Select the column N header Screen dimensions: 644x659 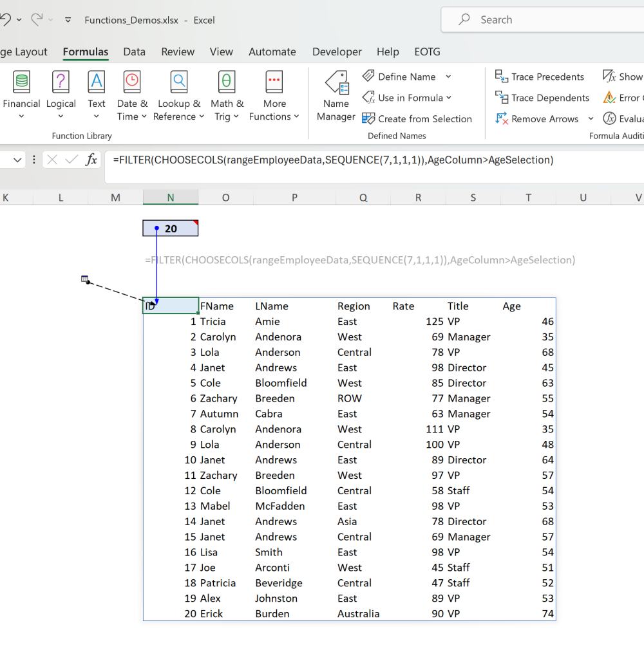[x=171, y=198]
